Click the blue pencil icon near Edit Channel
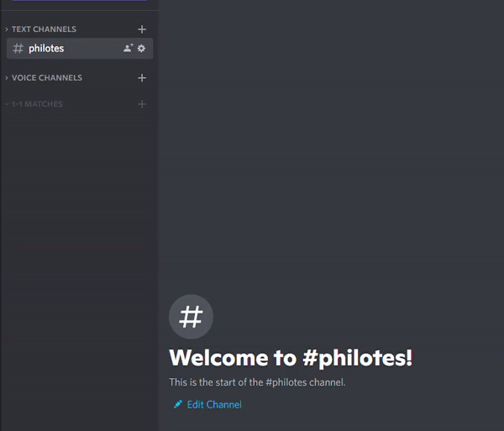 click(178, 404)
